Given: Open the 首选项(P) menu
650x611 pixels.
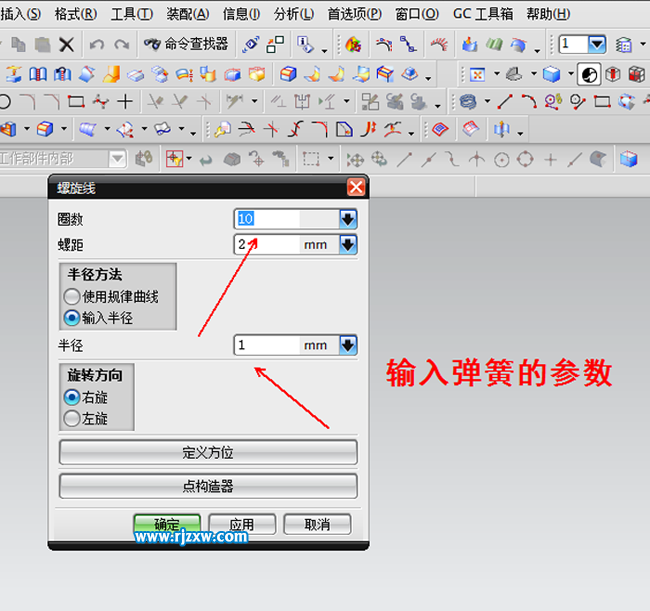Looking at the screenshot, I should 355,14.
